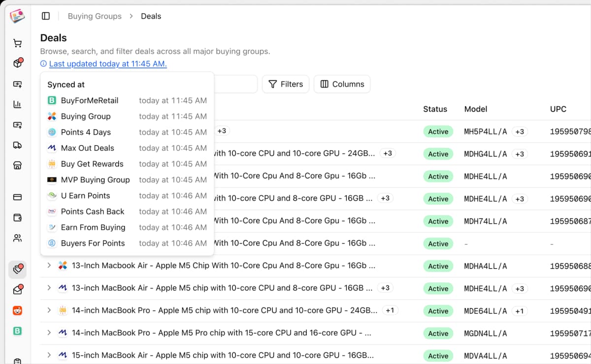The width and height of the screenshot is (591, 364).
Task: Click Points Cash Back logo in popup
Action: coord(52,212)
